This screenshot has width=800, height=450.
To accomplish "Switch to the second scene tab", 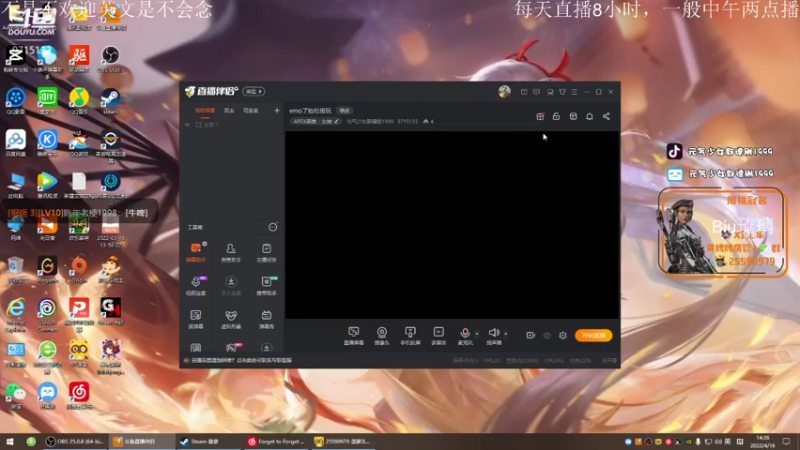I will (229, 111).
